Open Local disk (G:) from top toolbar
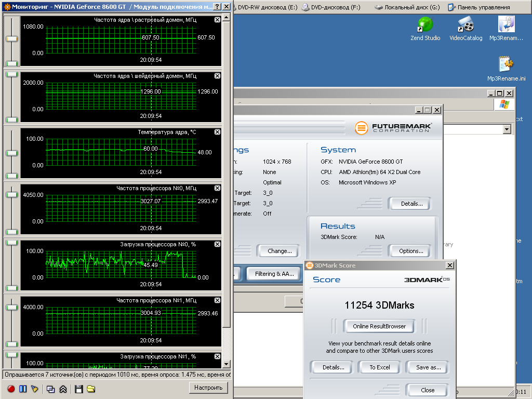This screenshot has width=532, height=399. click(407, 7)
